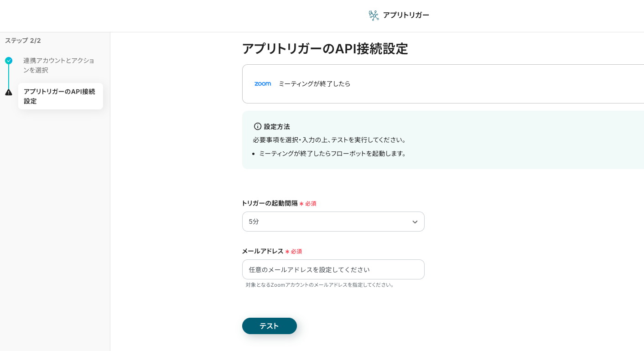Click the Zoom logo in the trigger card

[263, 84]
